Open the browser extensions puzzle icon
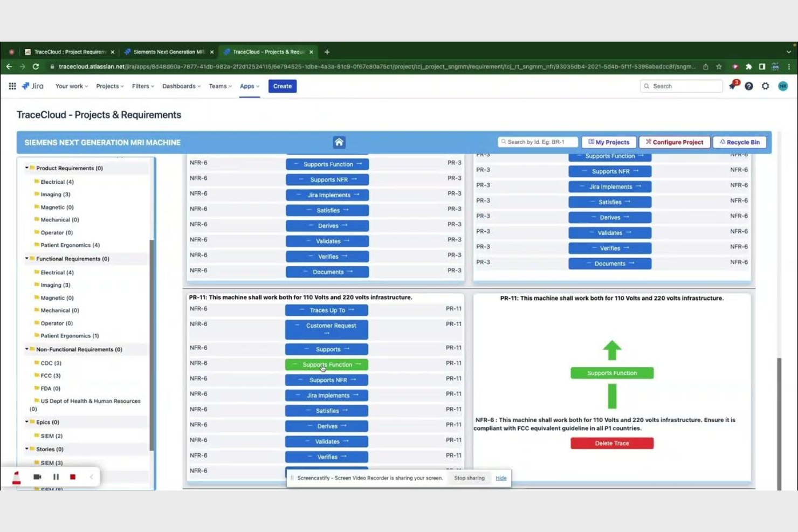 pos(748,67)
